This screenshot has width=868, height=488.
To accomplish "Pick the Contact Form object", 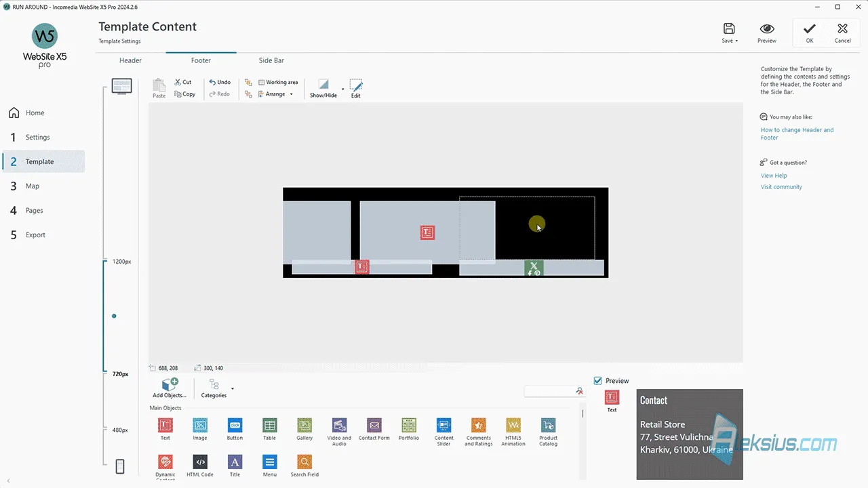I will [x=374, y=428].
